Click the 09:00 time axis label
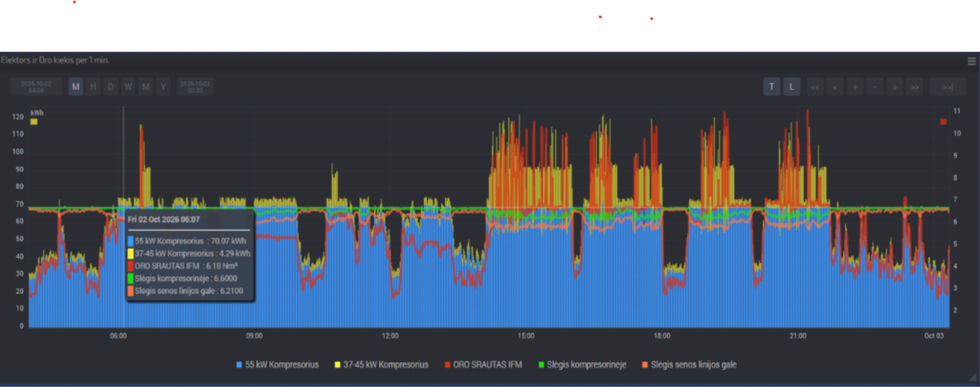 (x=254, y=335)
